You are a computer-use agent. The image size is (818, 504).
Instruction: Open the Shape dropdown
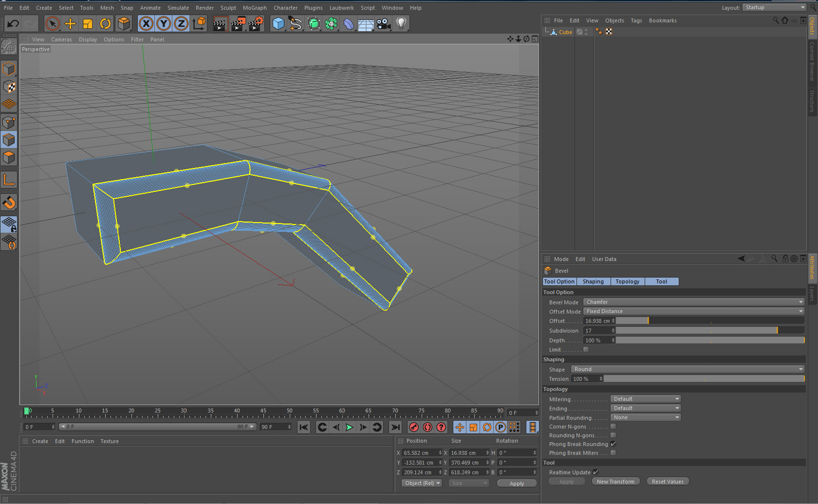(688, 369)
